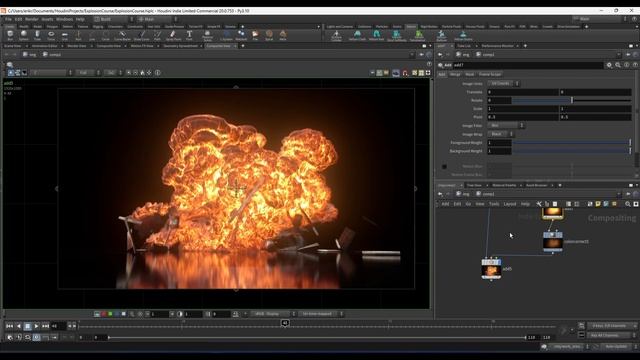Select the Box shelf tool
The height and width of the screenshot is (360, 640).
coord(10,35)
